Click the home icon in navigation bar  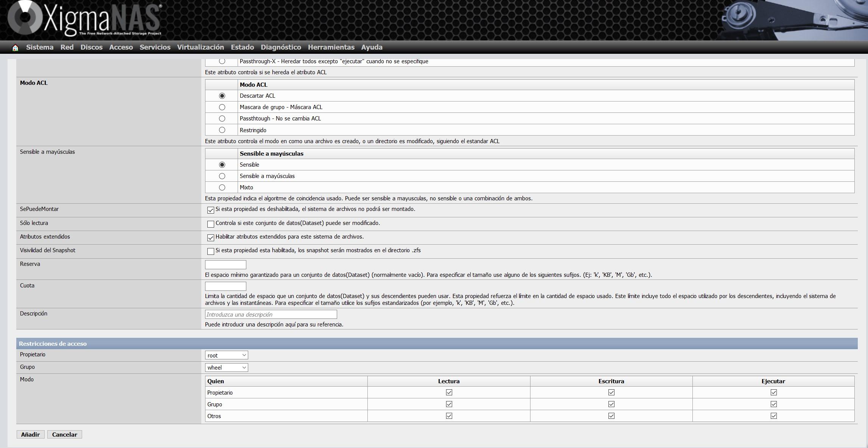coord(15,48)
